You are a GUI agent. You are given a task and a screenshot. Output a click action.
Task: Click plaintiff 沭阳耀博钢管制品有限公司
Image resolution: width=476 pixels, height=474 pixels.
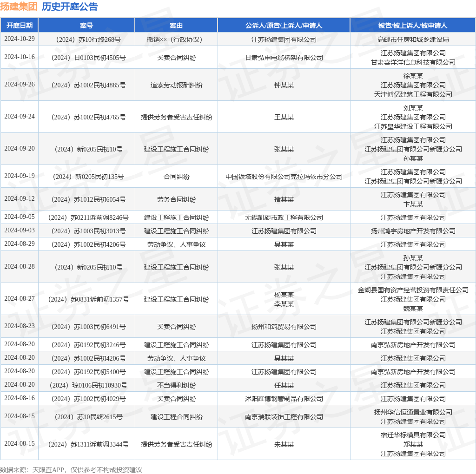[284, 399]
